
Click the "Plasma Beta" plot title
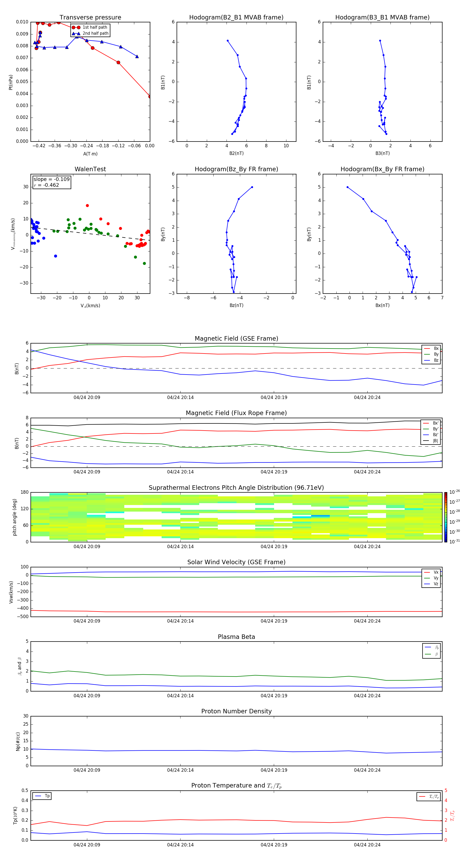pyautogui.click(x=236, y=637)
